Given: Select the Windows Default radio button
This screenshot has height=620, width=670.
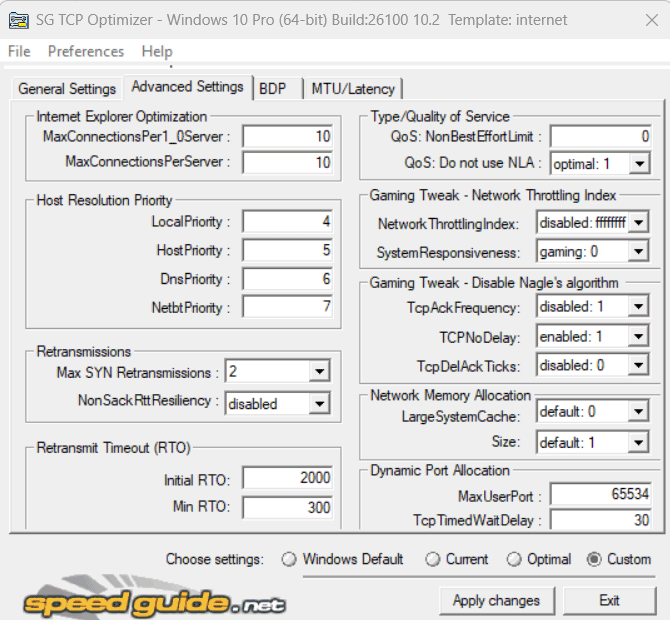Looking at the screenshot, I should (x=342, y=559).
